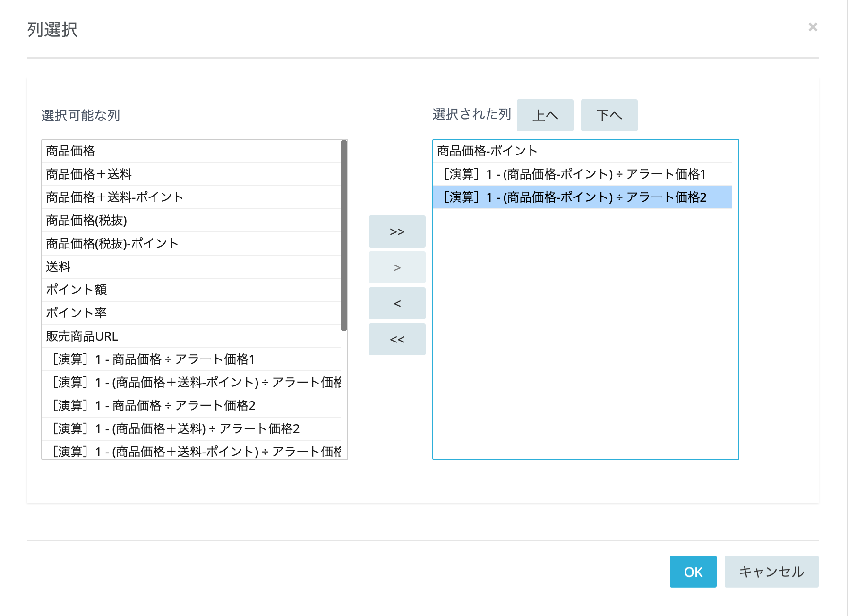Confirm column selection with OK
Image resolution: width=848 pixels, height=616 pixels.
pos(693,572)
